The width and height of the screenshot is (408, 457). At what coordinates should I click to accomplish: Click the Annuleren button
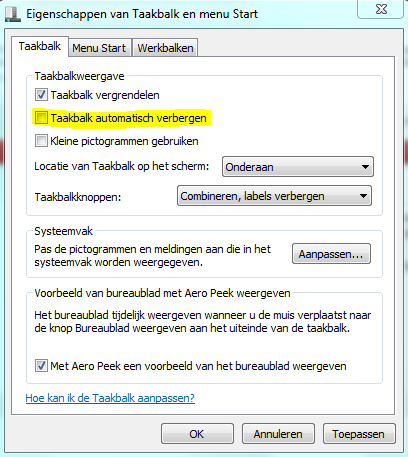point(278,434)
